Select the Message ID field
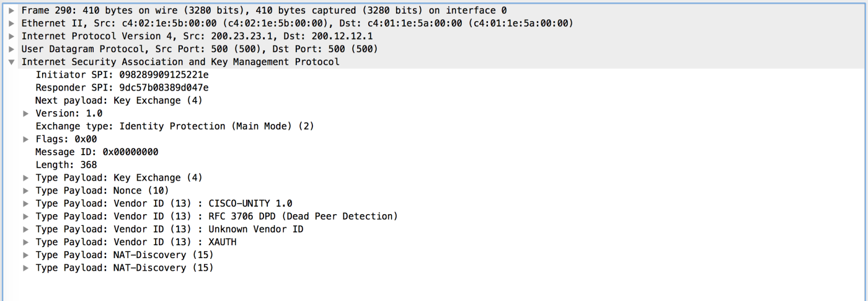This screenshot has height=301, width=868. pos(96,152)
